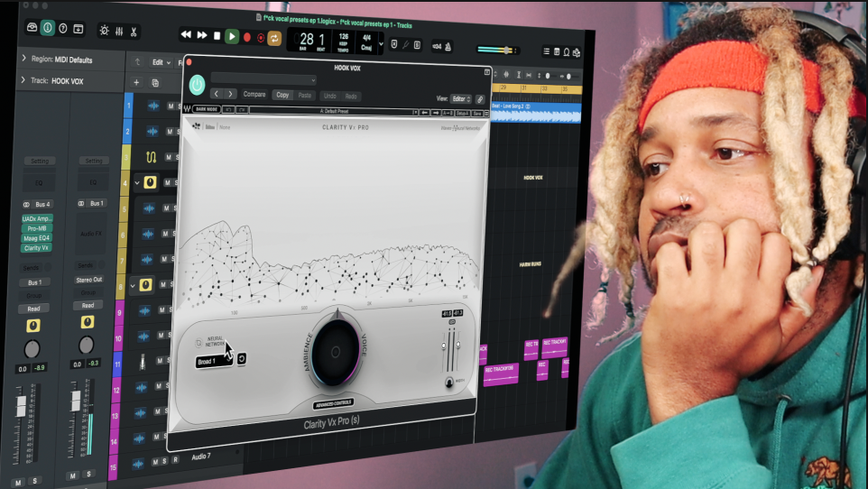Click the add track plus button

click(136, 82)
